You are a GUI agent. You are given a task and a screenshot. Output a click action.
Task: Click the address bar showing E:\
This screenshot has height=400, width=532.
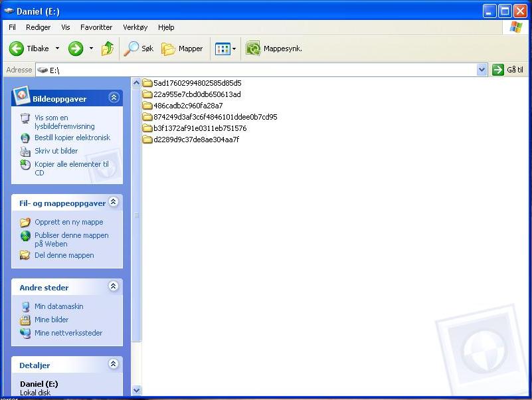(256, 70)
